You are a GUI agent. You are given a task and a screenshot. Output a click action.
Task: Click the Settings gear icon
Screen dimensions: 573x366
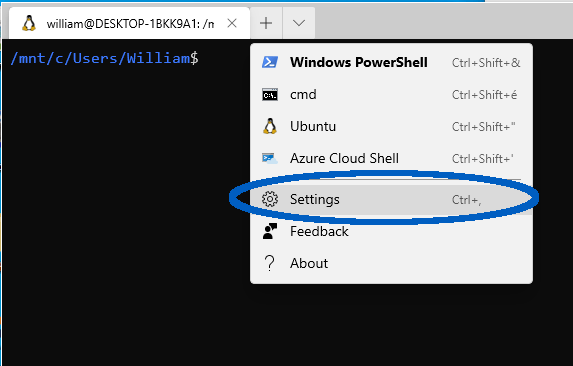pyautogui.click(x=270, y=199)
